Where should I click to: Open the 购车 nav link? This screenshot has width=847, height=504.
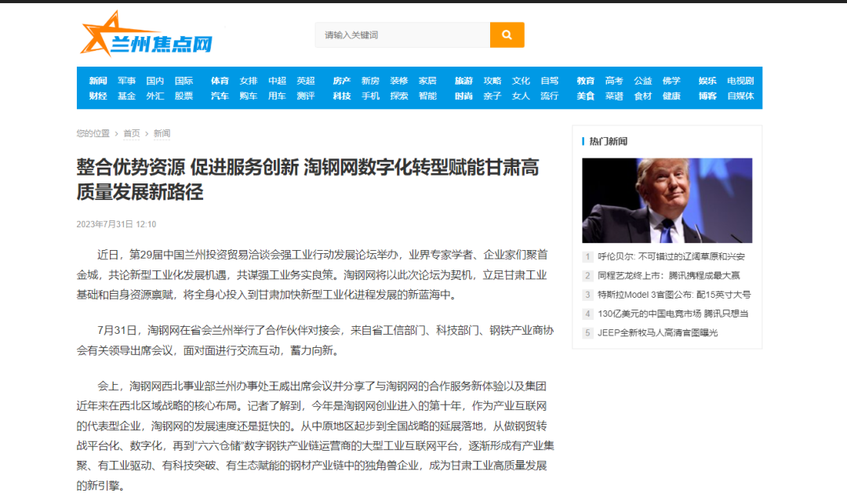tap(249, 96)
